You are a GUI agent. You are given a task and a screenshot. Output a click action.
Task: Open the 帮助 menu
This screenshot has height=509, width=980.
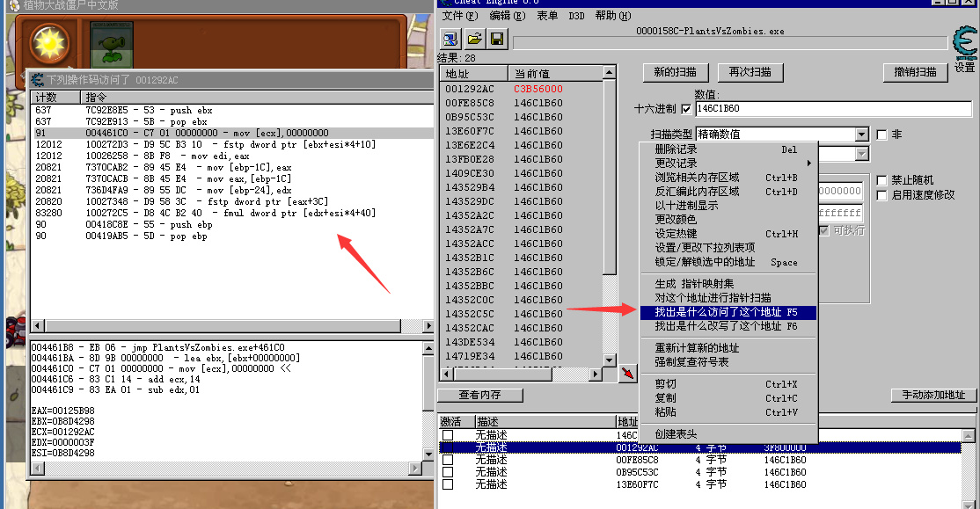612,16
